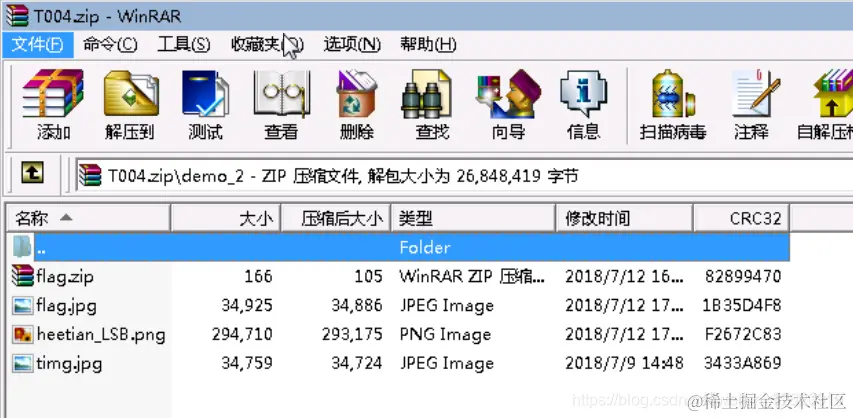Show archive 信息 (Info) icon
The height and width of the screenshot is (418, 853).
pos(584,94)
